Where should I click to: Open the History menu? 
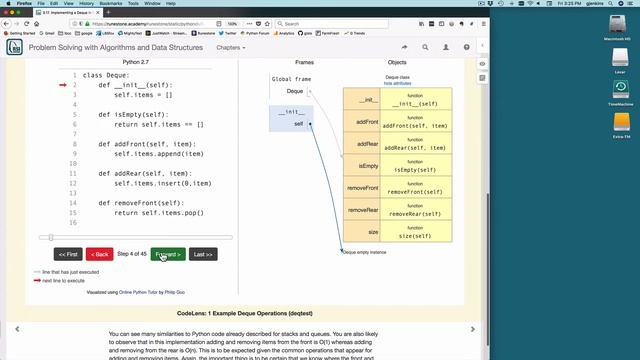pyautogui.click(x=86, y=3)
